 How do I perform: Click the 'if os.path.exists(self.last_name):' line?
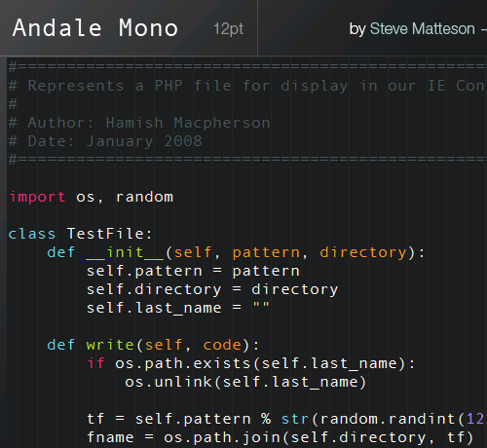click(x=251, y=363)
